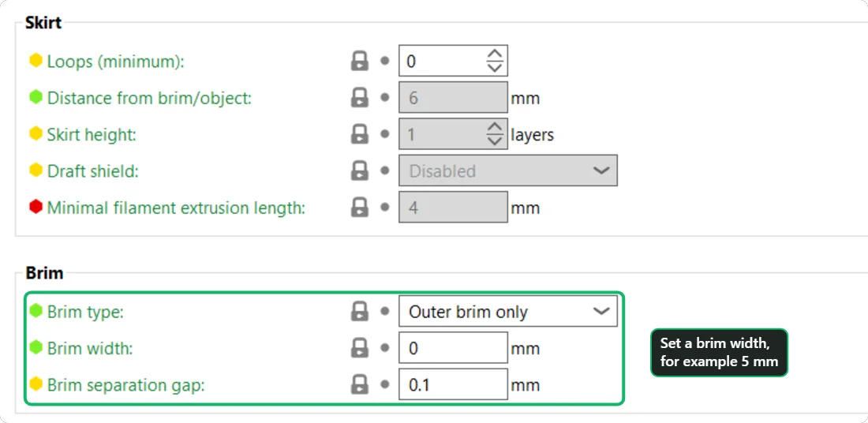Click the lock icon beside Loops (minimum)

[359, 61]
